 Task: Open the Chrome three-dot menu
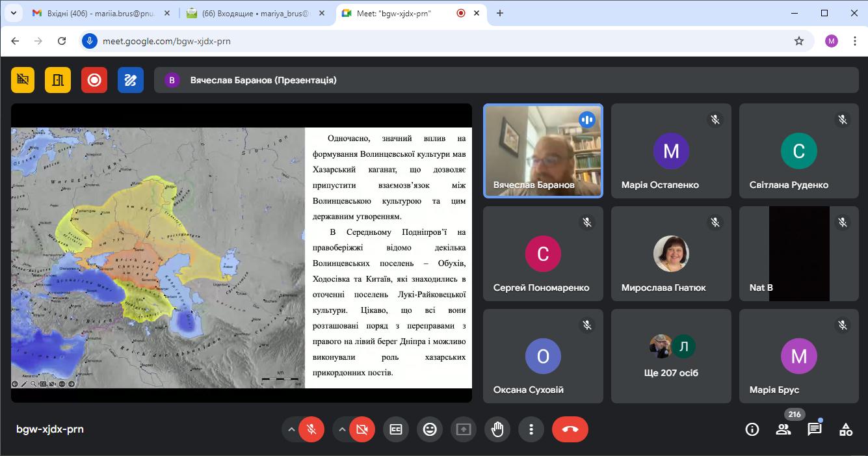(x=852, y=41)
